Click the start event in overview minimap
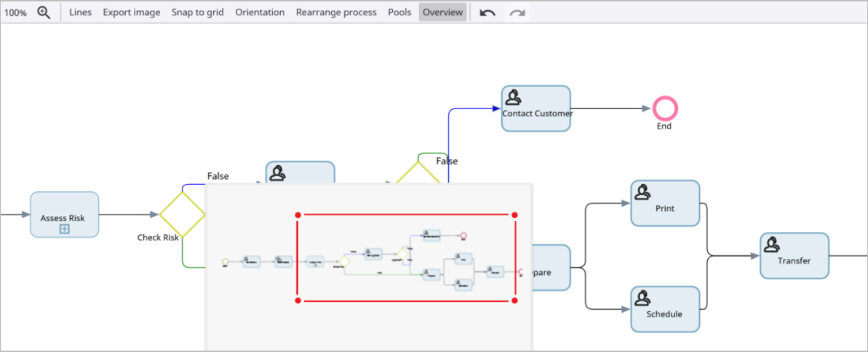 click(x=225, y=261)
